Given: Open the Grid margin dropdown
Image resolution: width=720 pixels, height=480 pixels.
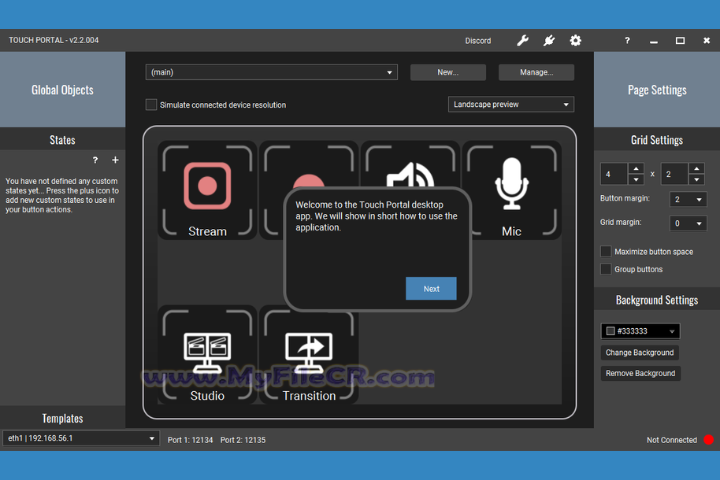Looking at the screenshot, I should click(688, 223).
